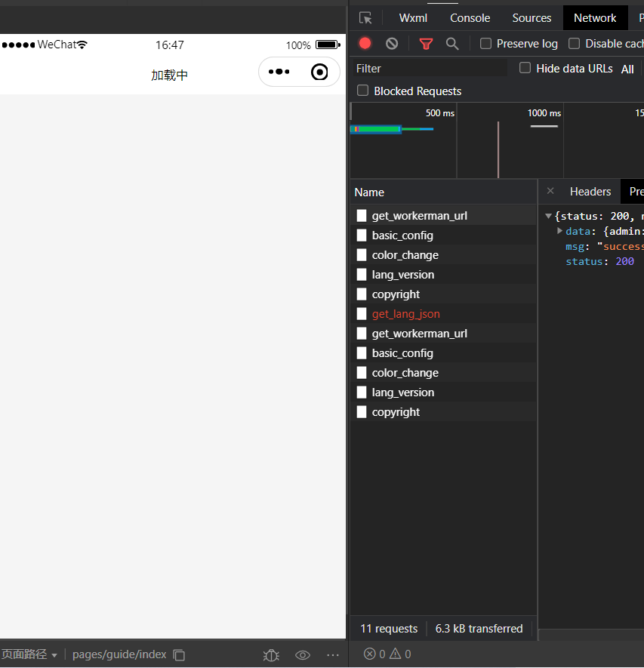The image size is (644, 668).
Task: Open the warnings count indicator
Action: point(400,654)
